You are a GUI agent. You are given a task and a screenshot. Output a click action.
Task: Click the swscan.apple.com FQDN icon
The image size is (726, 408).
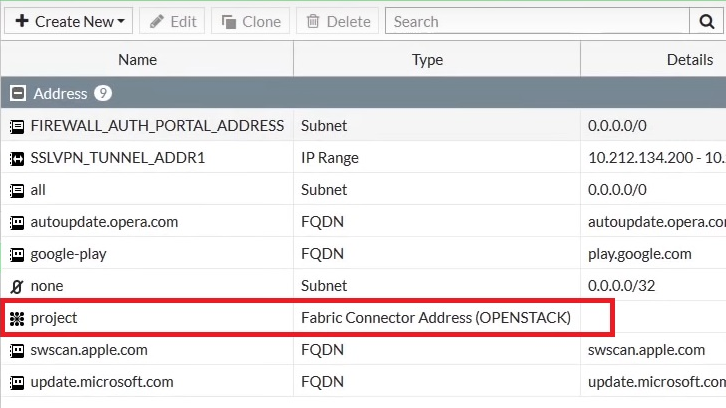point(16,350)
